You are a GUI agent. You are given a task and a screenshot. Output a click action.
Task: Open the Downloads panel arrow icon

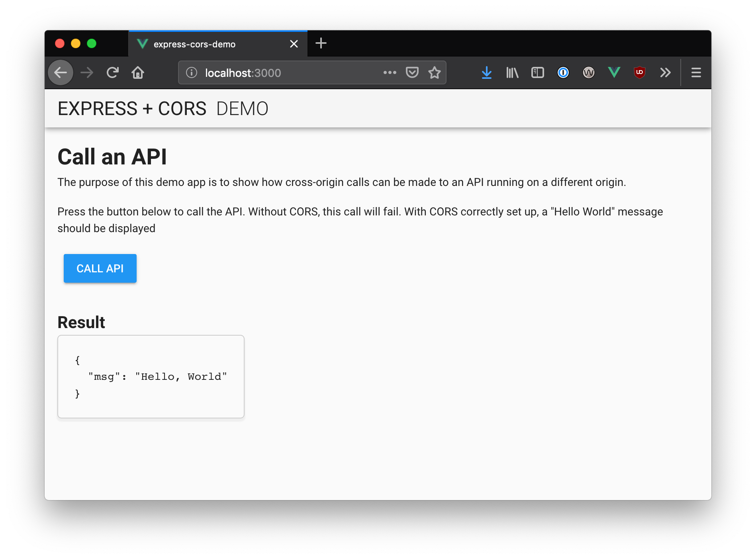point(486,73)
